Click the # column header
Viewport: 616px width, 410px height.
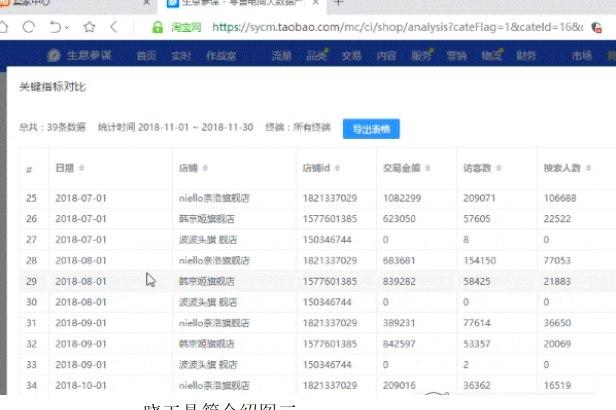click(x=29, y=169)
